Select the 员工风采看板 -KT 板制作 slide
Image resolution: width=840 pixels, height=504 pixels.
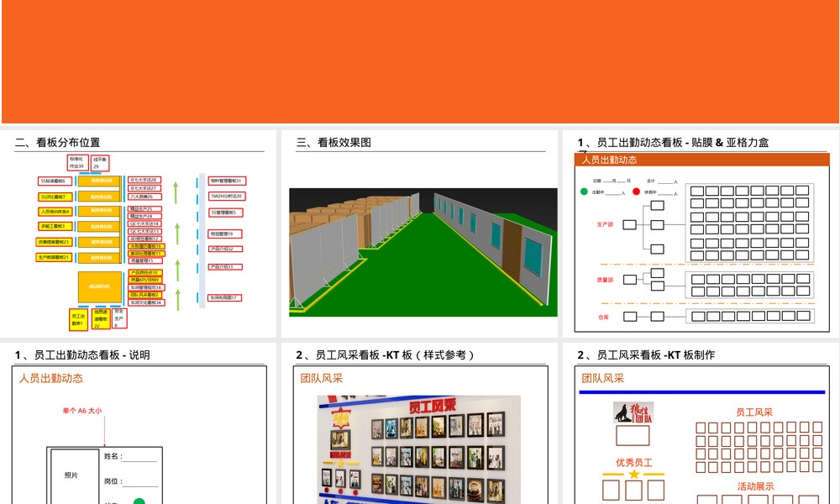coord(701,423)
